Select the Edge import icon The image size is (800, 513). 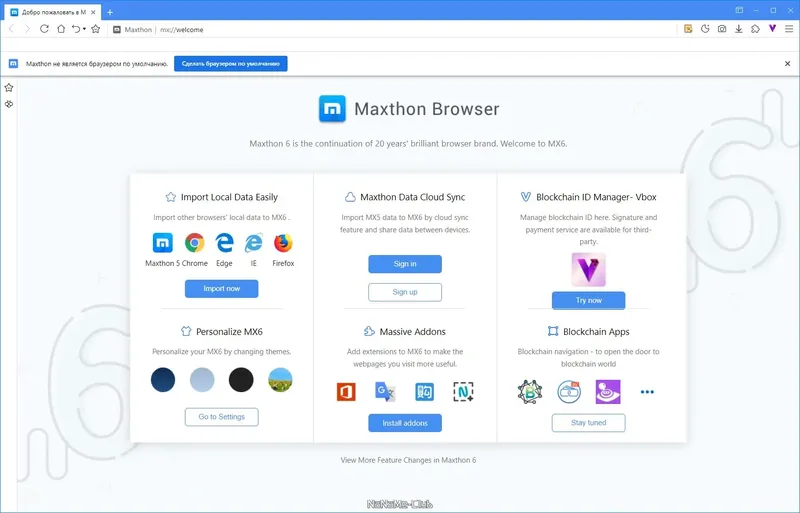[224, 243]
